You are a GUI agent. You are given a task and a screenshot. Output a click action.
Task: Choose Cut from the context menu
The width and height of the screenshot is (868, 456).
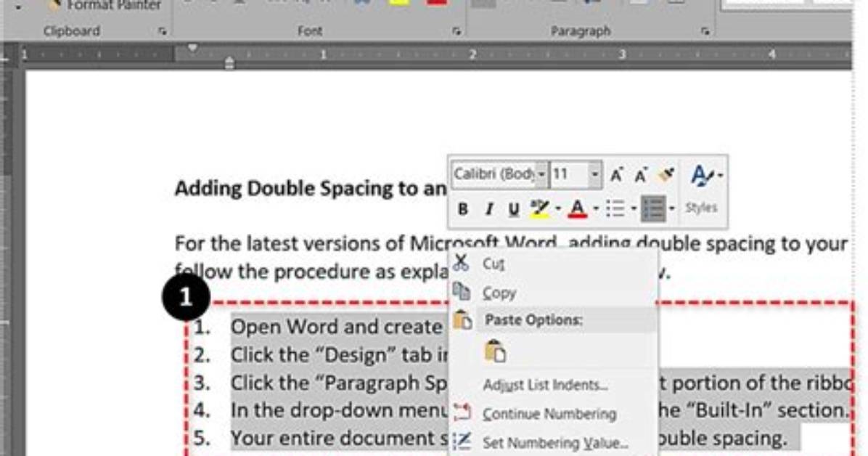(554, 264)
